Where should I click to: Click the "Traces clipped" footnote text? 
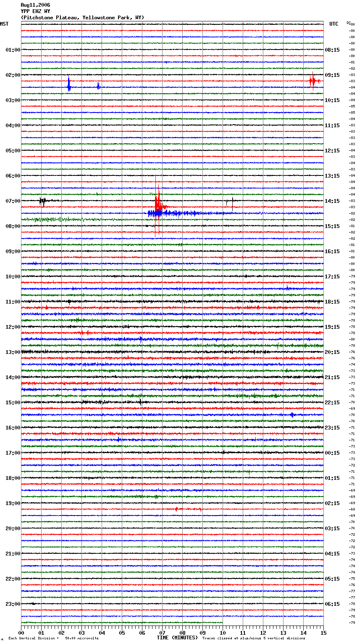[254, 639]
